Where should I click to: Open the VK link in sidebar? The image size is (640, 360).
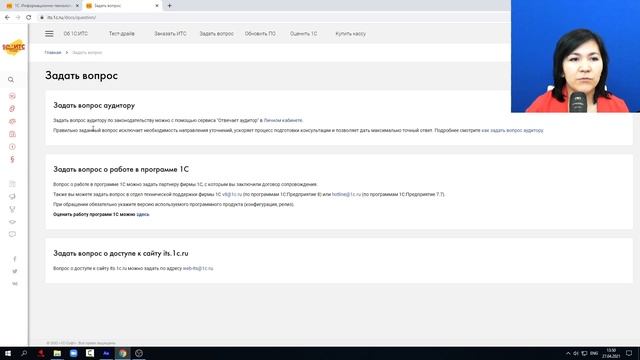click(x=15, y=284)
